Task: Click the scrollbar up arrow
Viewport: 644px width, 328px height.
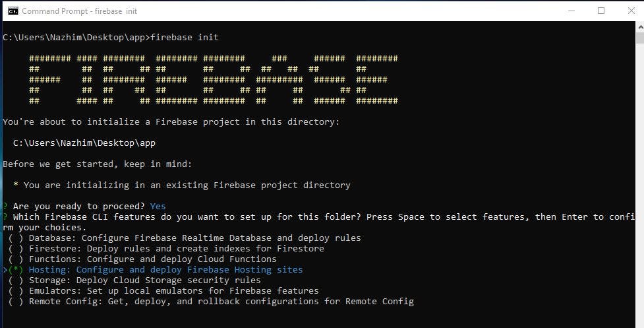Action: click(x=640, y=26)
